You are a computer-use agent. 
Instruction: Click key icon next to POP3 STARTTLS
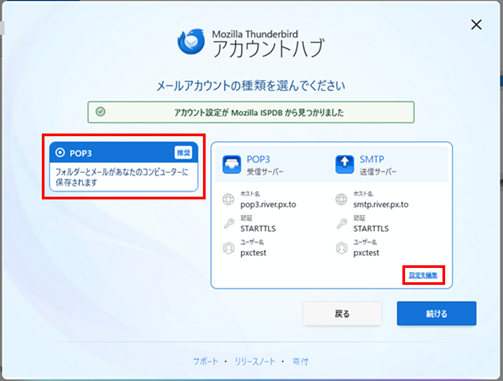pyautogui.click(x=229, y=223)
